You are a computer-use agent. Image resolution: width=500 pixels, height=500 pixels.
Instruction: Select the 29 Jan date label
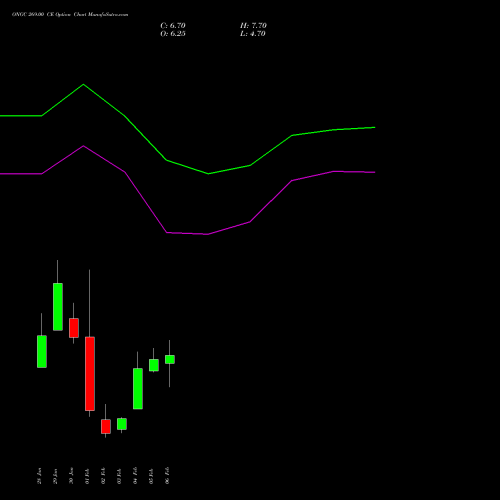click(x=55, y=476)
